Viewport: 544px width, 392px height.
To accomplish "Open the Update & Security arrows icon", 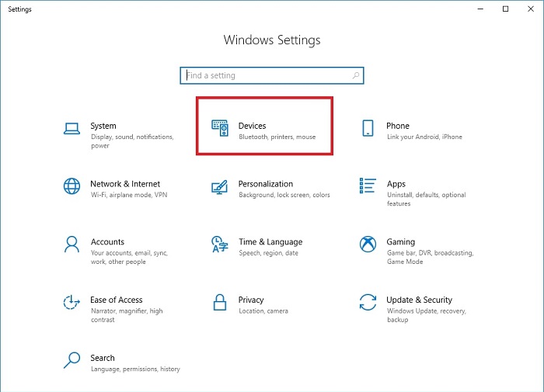I will coord(368,302).
